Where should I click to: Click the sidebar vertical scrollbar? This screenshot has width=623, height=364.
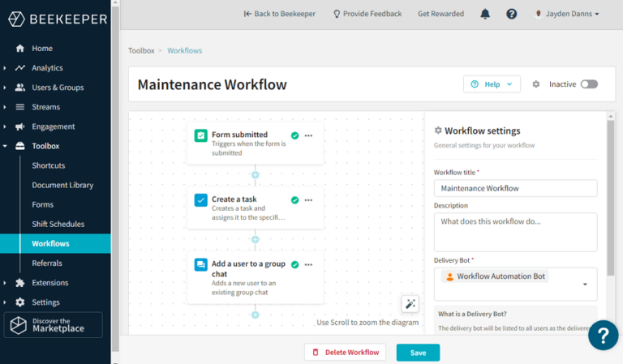click(x=116, y=178)
